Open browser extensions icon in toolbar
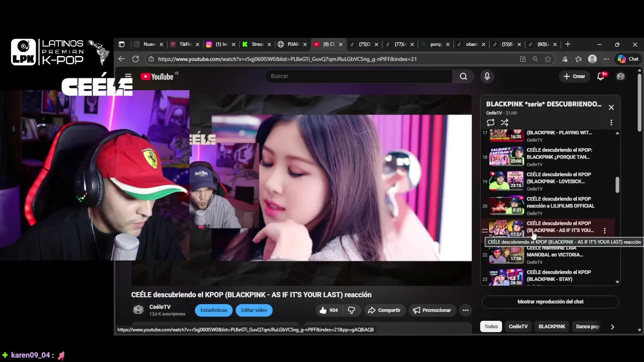The height and width of the screenshot is (362, 644). (x=565, y=59)
